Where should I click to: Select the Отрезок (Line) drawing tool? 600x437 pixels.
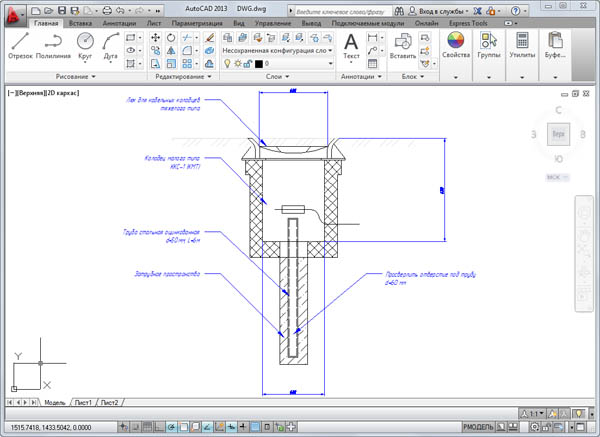click(20, 44)
